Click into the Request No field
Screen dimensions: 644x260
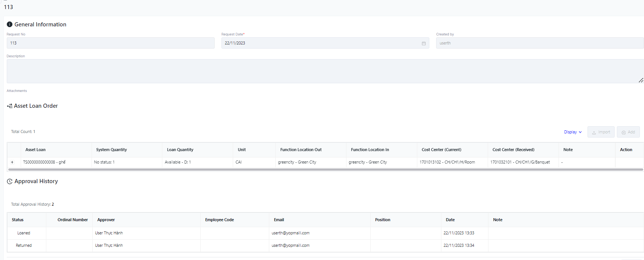(110, 43)
